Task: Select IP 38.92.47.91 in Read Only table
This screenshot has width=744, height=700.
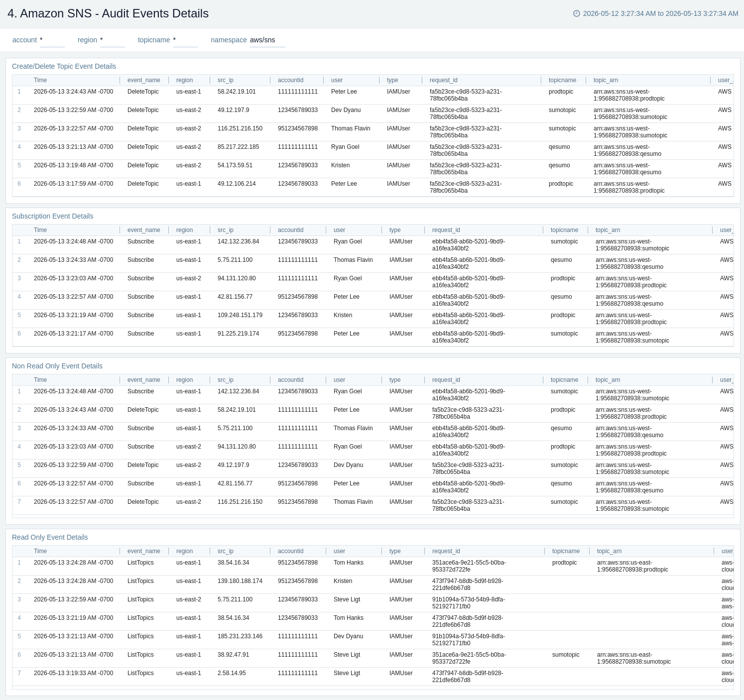Action: coord(234,655)
